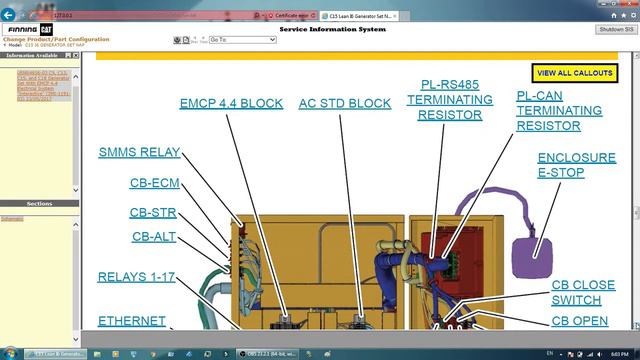
Task: Close the Information Available panel
Action: point(76,55)
